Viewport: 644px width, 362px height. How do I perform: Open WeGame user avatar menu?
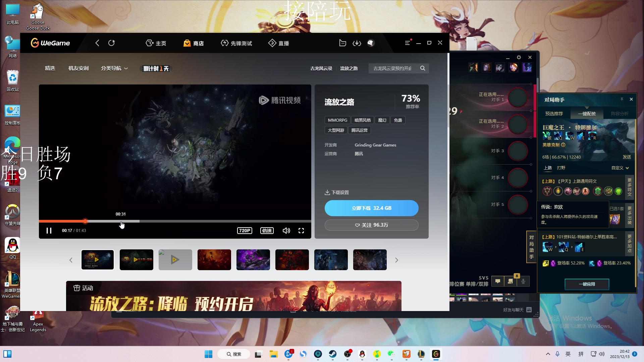(371, 43)
